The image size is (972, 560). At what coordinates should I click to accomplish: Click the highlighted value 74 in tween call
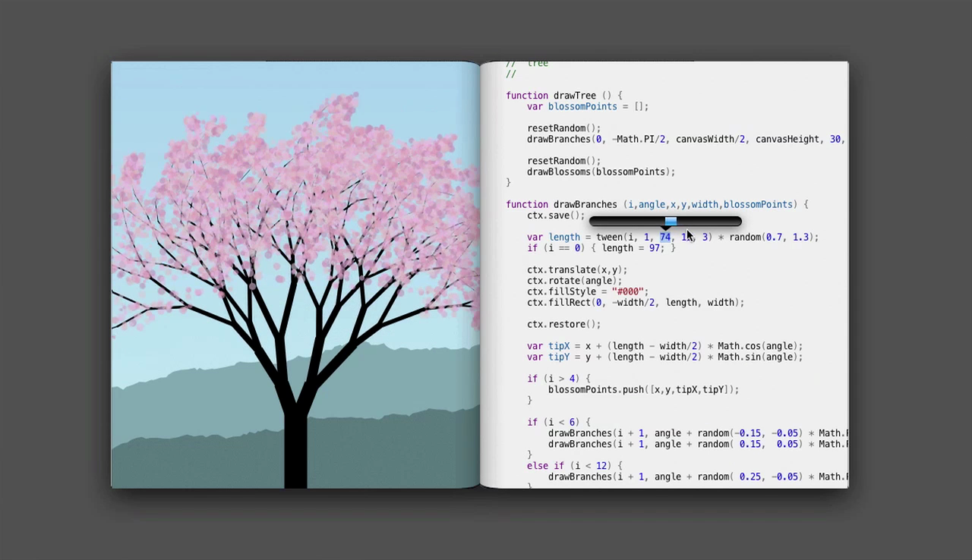(664, 238)
